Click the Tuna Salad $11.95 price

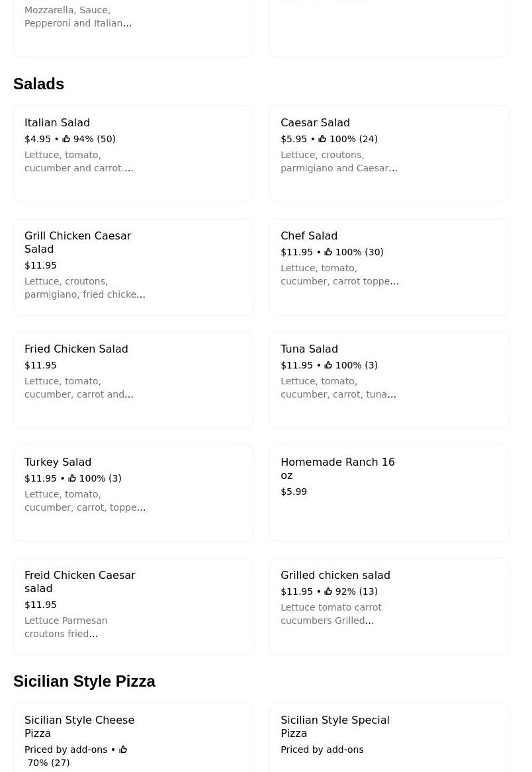click(296, 365)
